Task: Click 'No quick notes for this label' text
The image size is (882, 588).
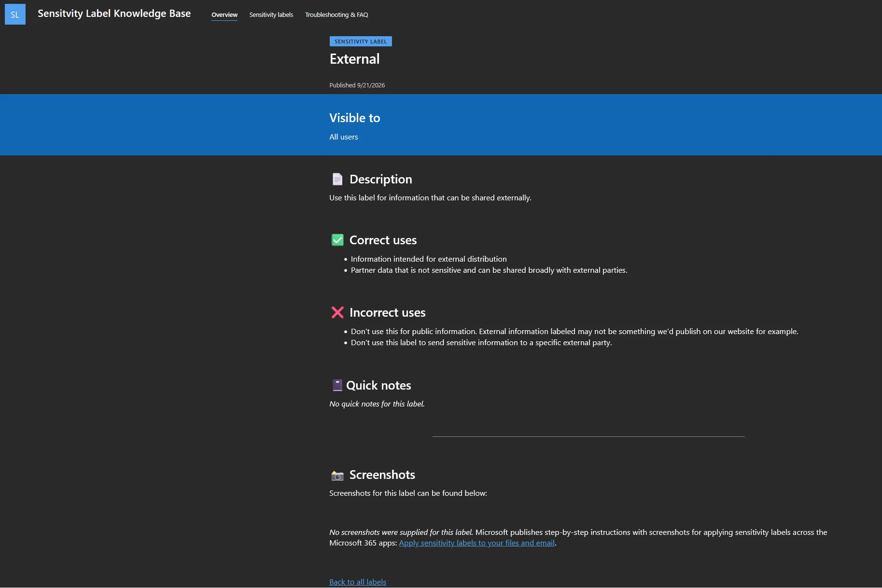Action: (377, 404)
